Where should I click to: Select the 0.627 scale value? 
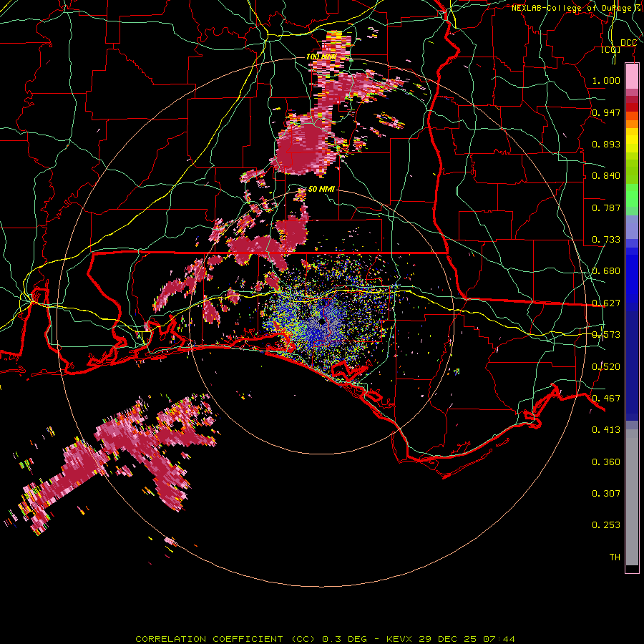point(606,303)
